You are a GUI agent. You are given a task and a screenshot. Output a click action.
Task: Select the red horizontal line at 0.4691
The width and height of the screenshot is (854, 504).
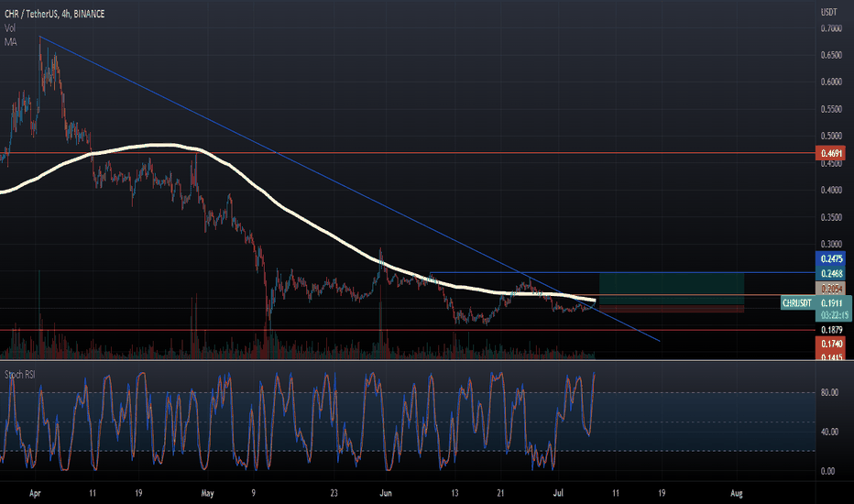click(408, 153)
